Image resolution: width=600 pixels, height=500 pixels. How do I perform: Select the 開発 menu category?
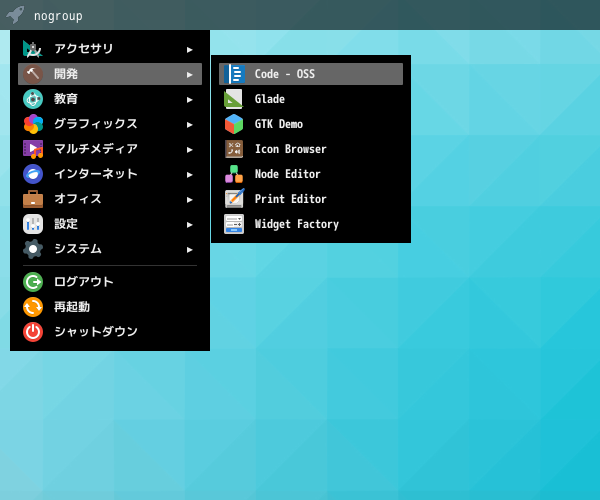pos(110,74)
